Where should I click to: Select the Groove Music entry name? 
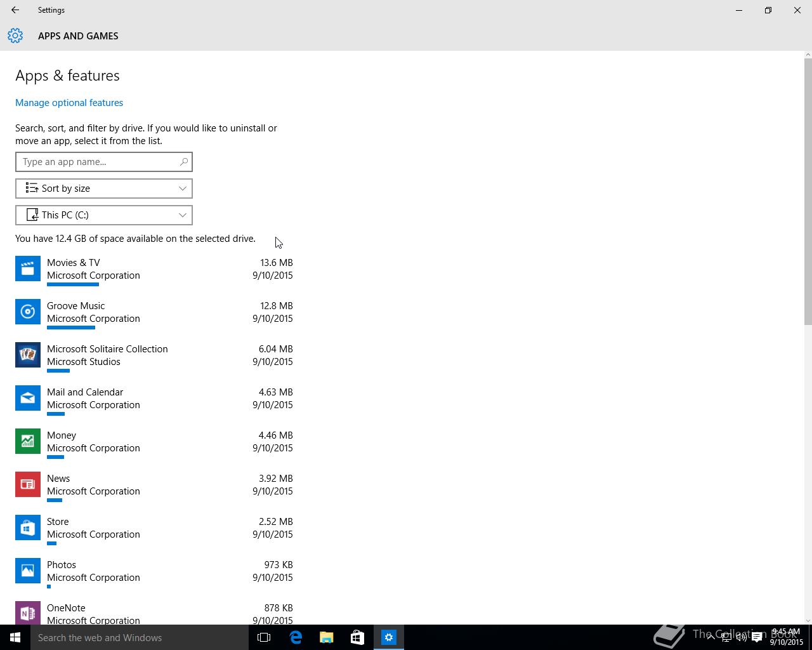pos(75,306)
